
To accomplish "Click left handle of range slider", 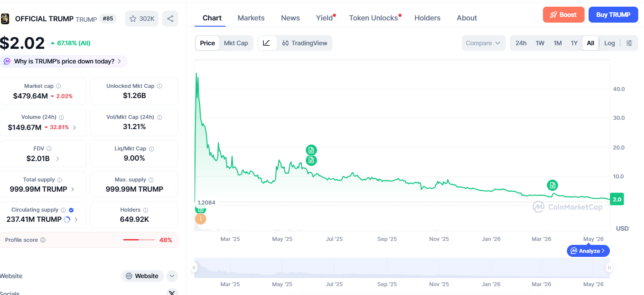I will [x=194, y=267].
